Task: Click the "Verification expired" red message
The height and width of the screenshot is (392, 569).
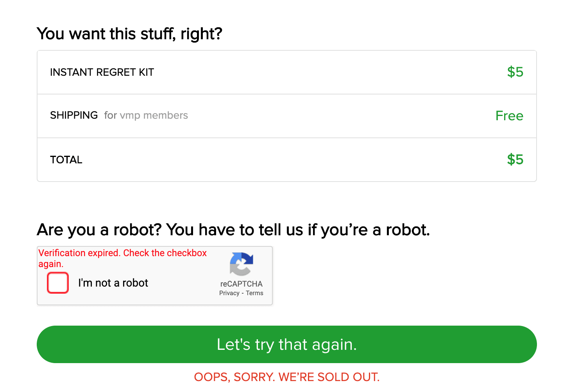Action: click(x=122, y=253)
